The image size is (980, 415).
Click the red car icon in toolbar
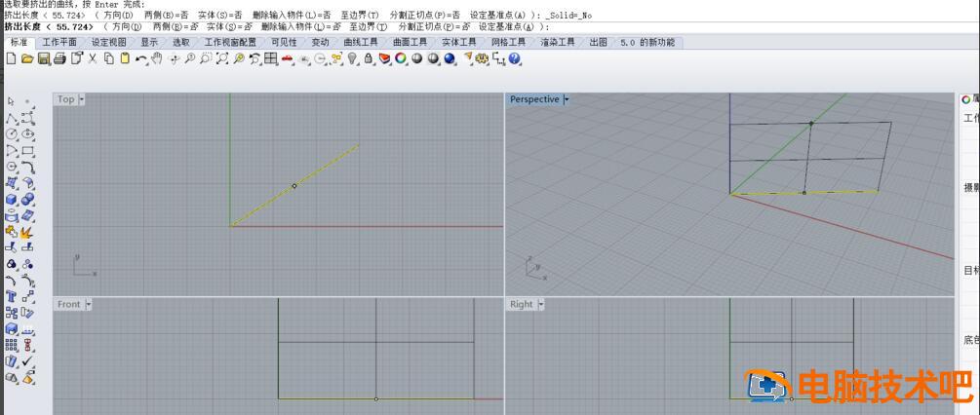point(287,58)
